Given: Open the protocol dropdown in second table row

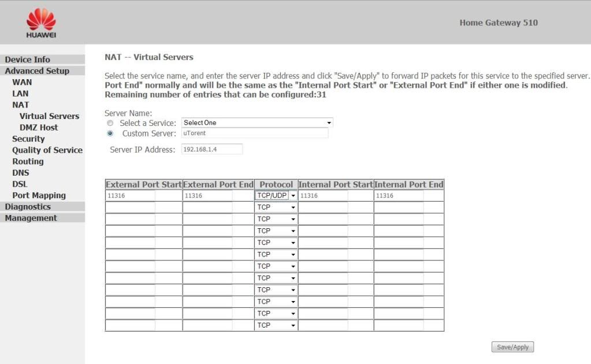Looking at the screenshot, I should [x=276, y=207].
